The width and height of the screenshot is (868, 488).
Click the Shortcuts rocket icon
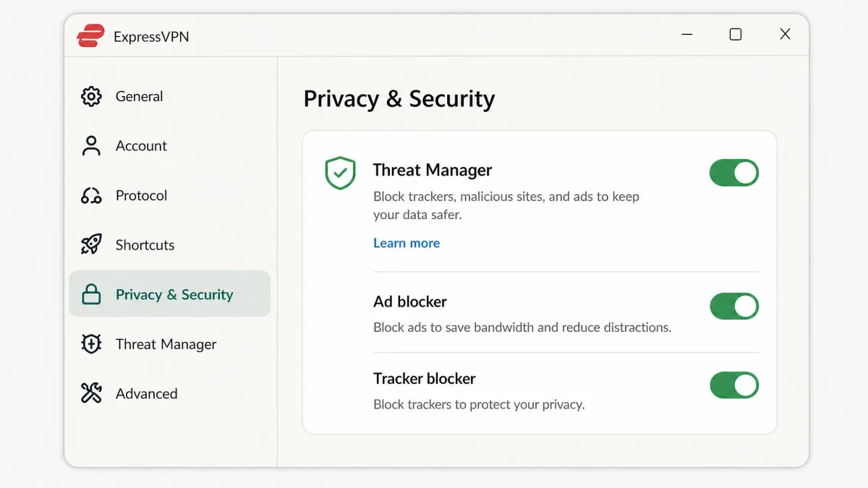[91, 244]
